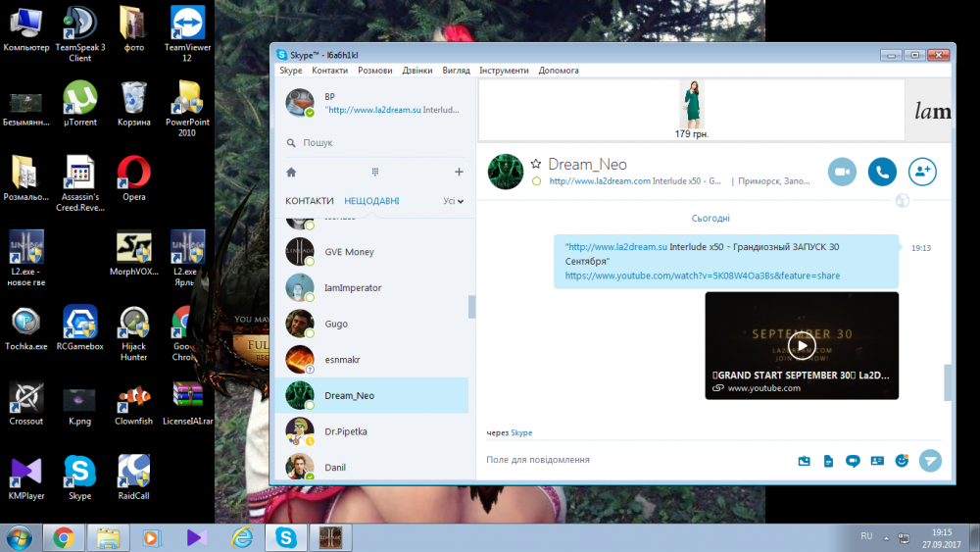This screenshot has height=552, width=980.
Task: Click the send message button
Action: pos(930,460)
